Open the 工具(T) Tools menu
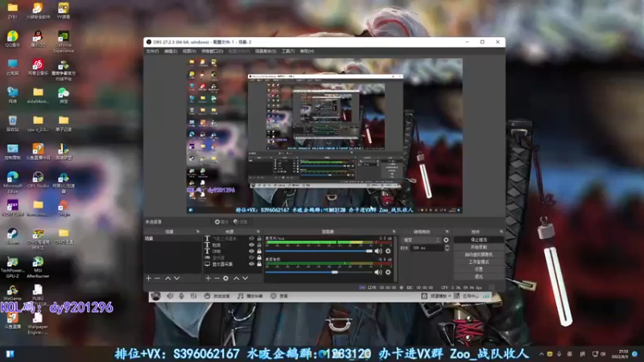 (288, 51)
